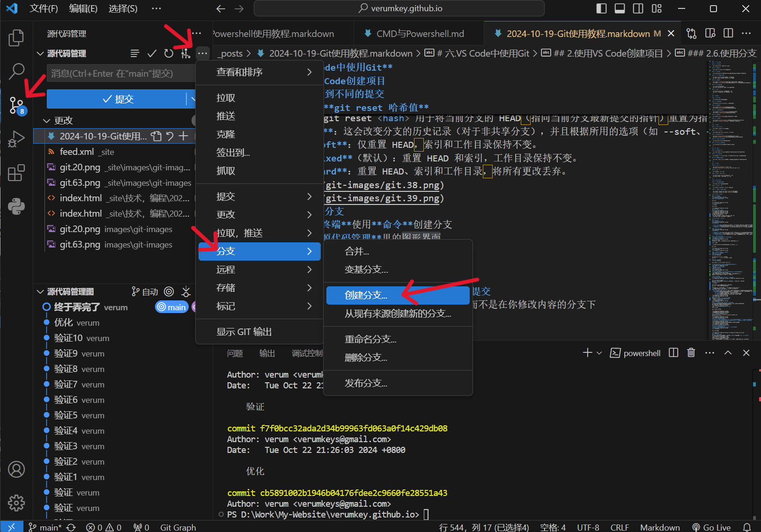Open the terminal launch profile dropdown

coord(599,353)
